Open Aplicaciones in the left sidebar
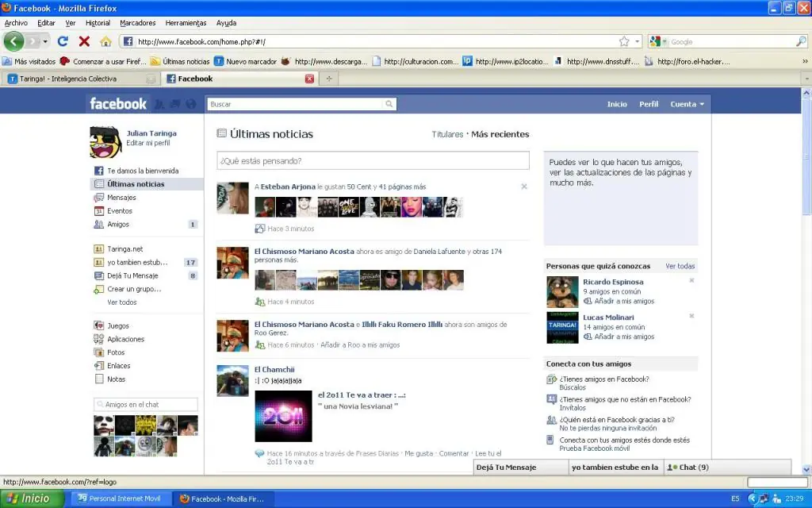 125,339
